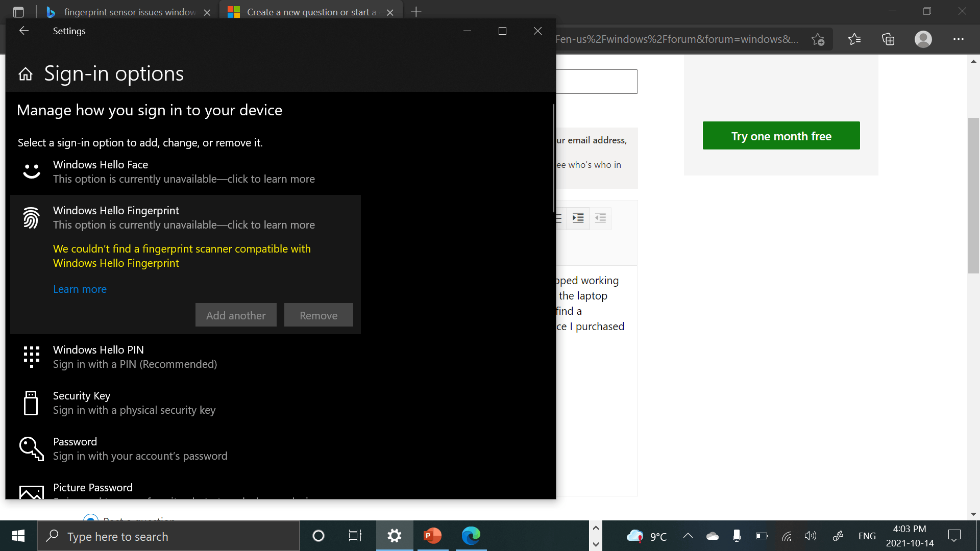Image resolution: width=980 pixels, height=551 pixels.
Task: Click the browser scrollbar down arrow
Action: point(973,514)
